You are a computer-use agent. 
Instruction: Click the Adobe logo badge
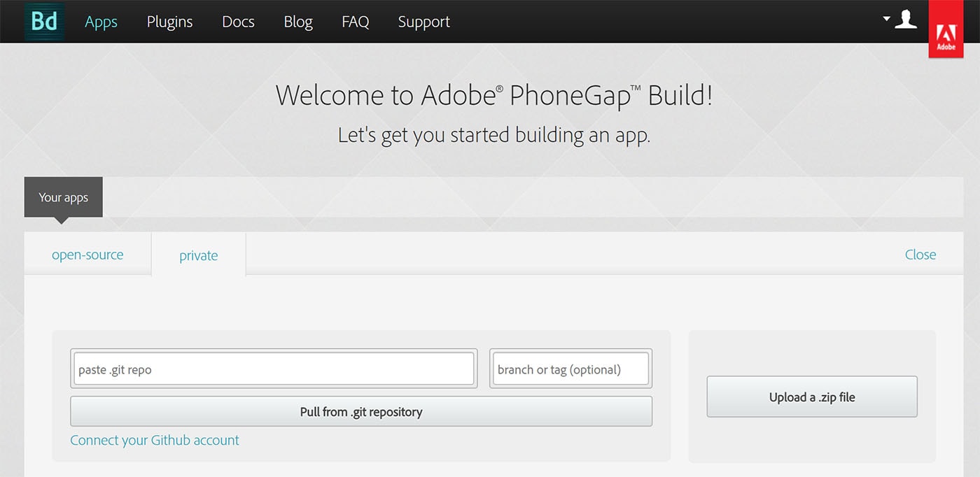[x=946, y=29]
